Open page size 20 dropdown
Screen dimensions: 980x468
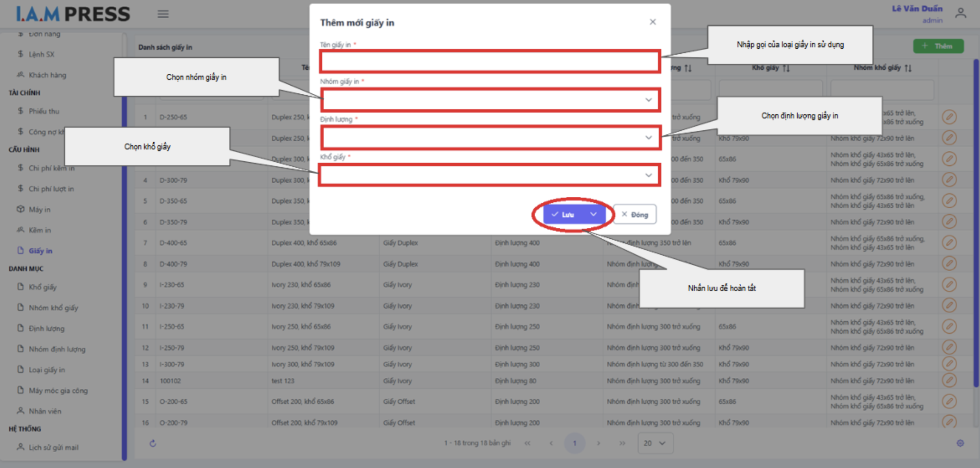655,443
